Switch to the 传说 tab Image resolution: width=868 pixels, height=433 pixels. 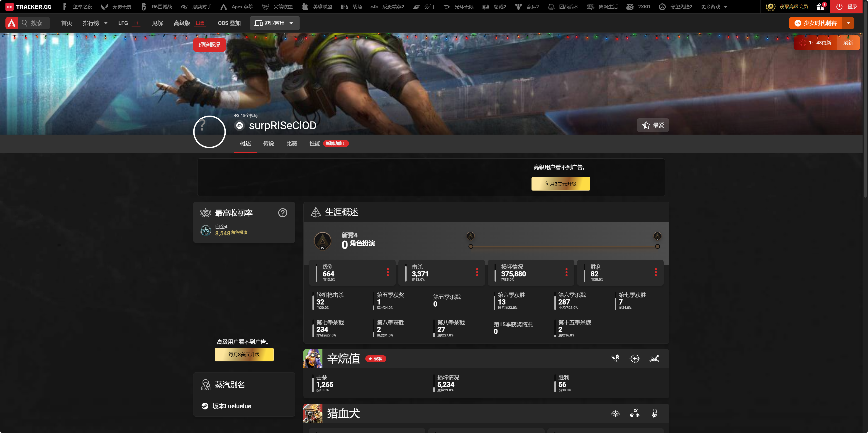268,143
